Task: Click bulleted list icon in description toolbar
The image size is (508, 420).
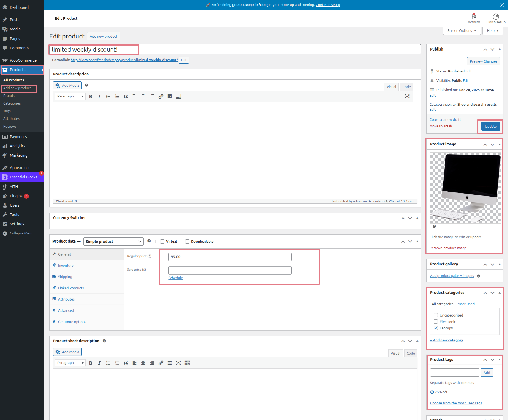Action: click(108, 96)
